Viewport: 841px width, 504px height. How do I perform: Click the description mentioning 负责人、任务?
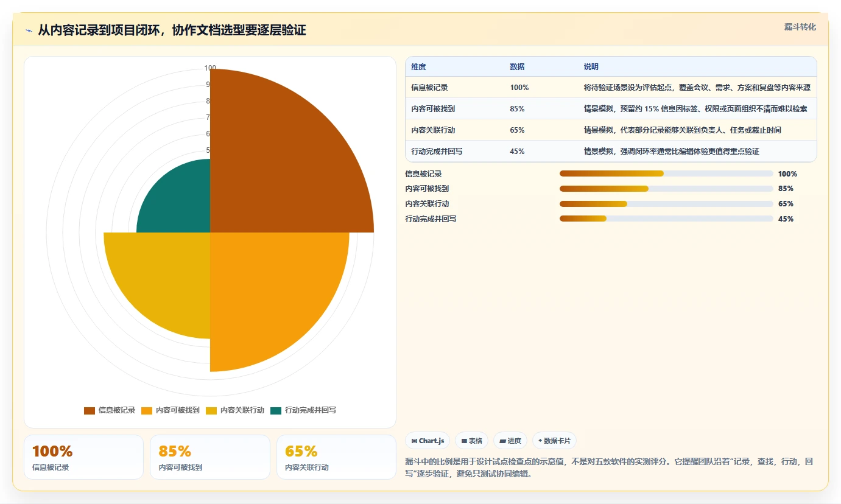(x=682, y=130)
